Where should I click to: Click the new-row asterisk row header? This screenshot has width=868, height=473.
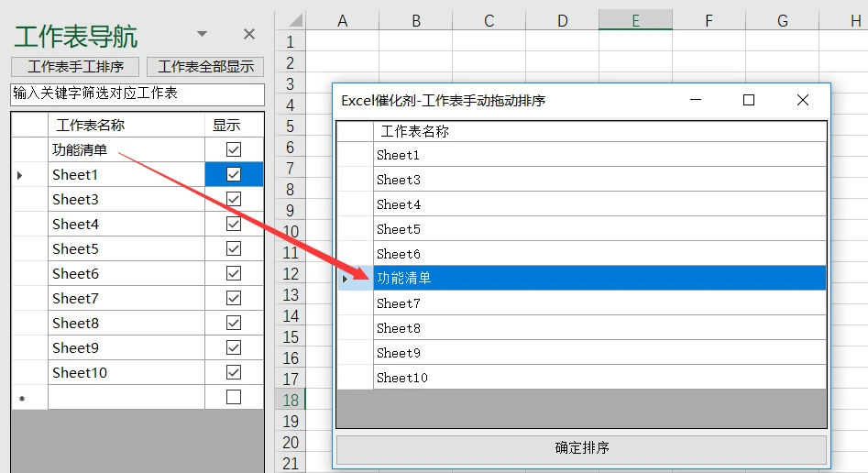point(29,398)
